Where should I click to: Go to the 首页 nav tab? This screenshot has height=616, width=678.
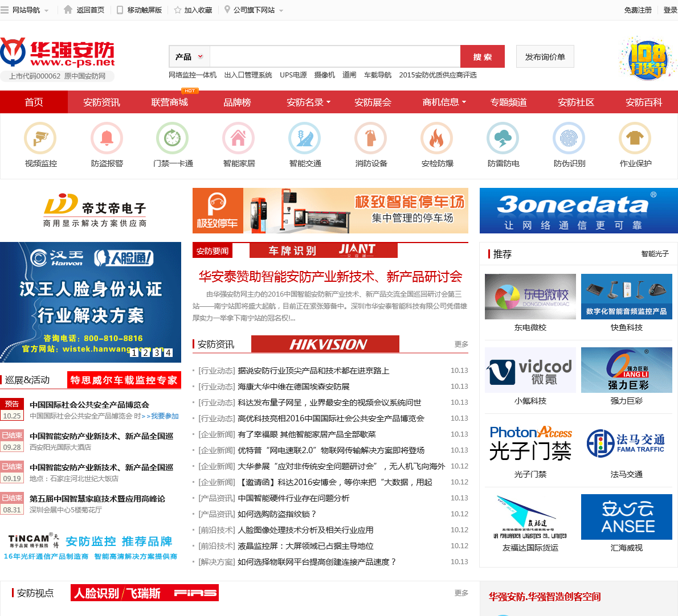click(34, 102)
